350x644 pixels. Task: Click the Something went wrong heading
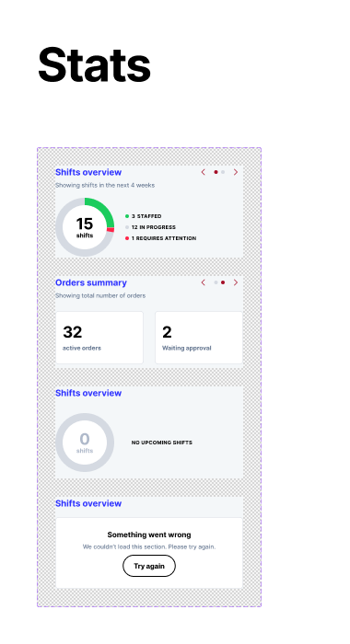[x=149, y=535]
